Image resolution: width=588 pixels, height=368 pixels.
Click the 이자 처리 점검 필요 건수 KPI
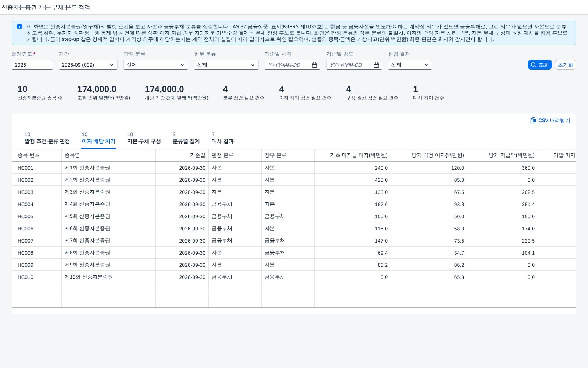pos(305,93)
